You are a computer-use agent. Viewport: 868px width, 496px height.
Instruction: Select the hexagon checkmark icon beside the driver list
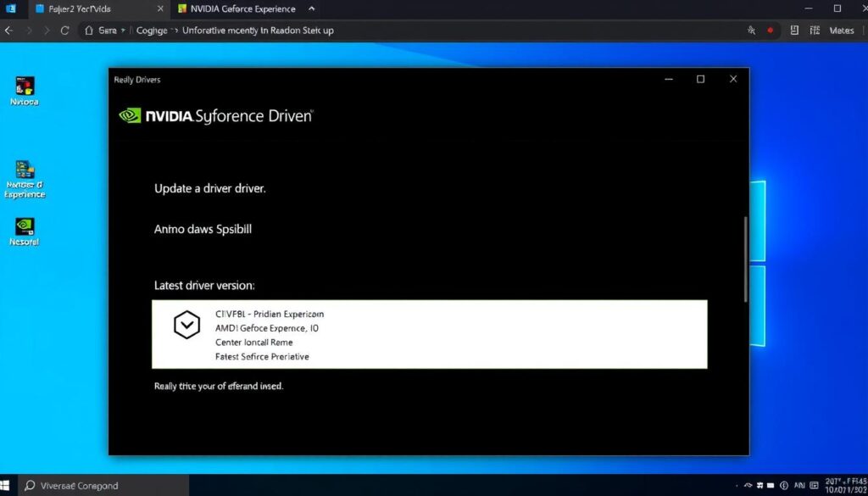pos(187,325)
